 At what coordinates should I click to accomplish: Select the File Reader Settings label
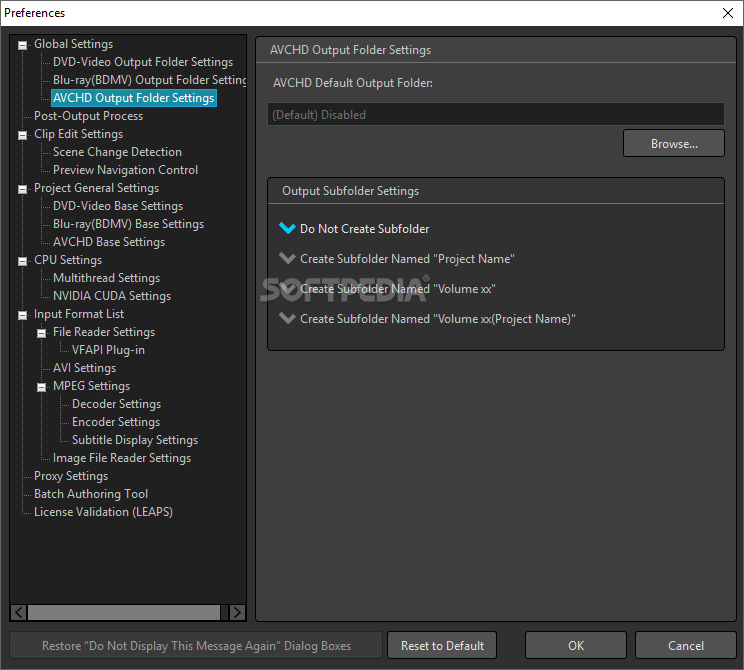[104, 332]
